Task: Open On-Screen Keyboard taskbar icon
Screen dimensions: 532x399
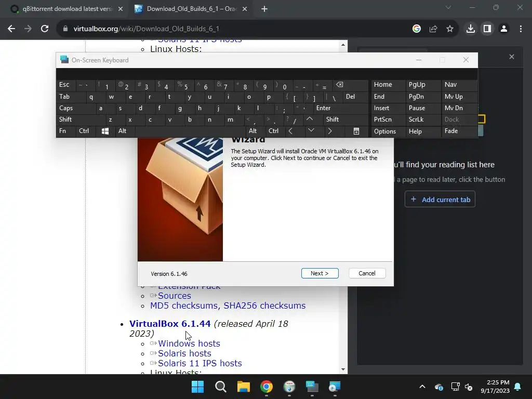Action: 312,387
